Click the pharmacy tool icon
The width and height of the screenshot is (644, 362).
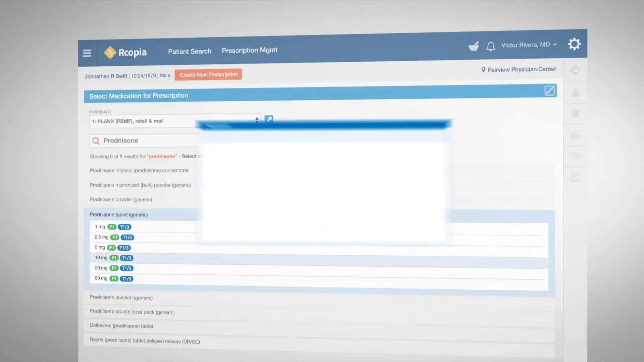coord(473,46)
